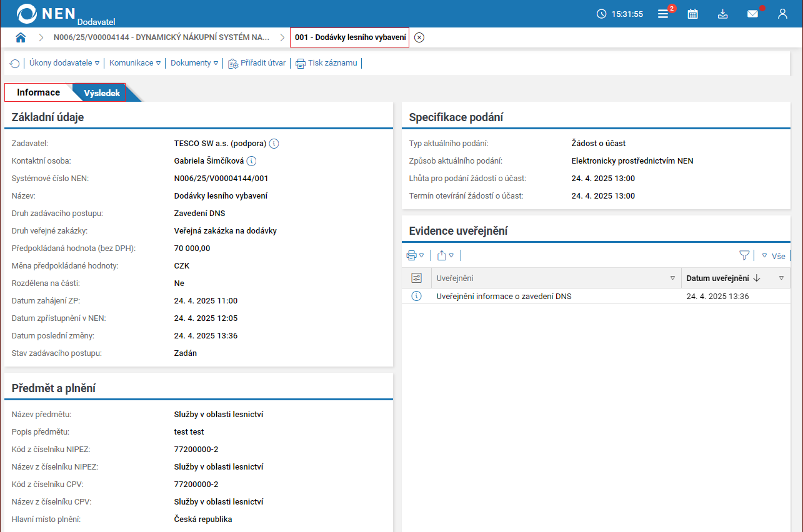803x532 pixels.
Task: Expand the Komunikace dropdown menu
Action: click(135, 63)
